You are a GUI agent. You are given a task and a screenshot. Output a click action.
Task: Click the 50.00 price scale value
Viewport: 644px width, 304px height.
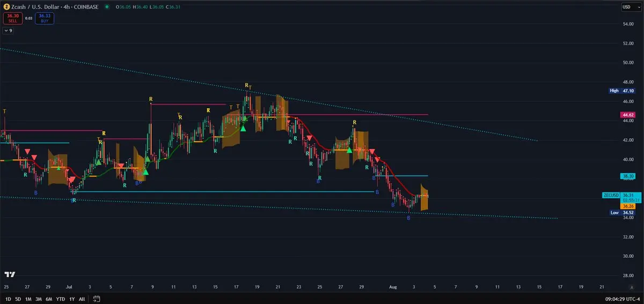click(628, 62)
